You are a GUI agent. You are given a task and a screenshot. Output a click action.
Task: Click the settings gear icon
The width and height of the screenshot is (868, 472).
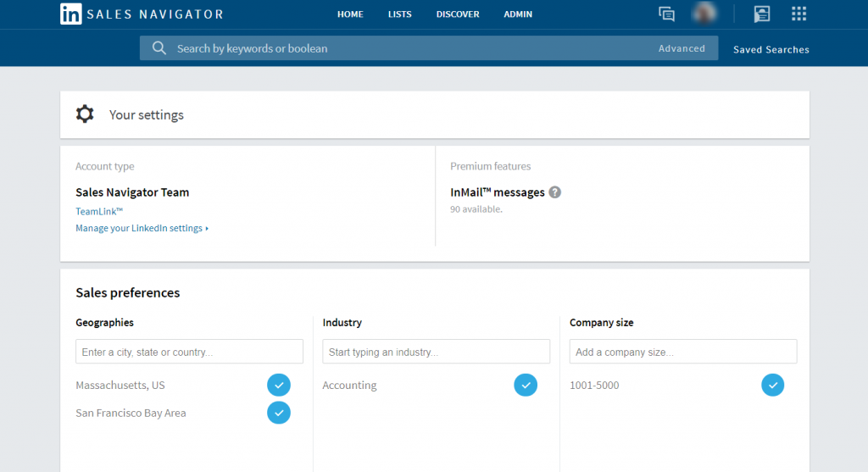[x=85, y=114]
